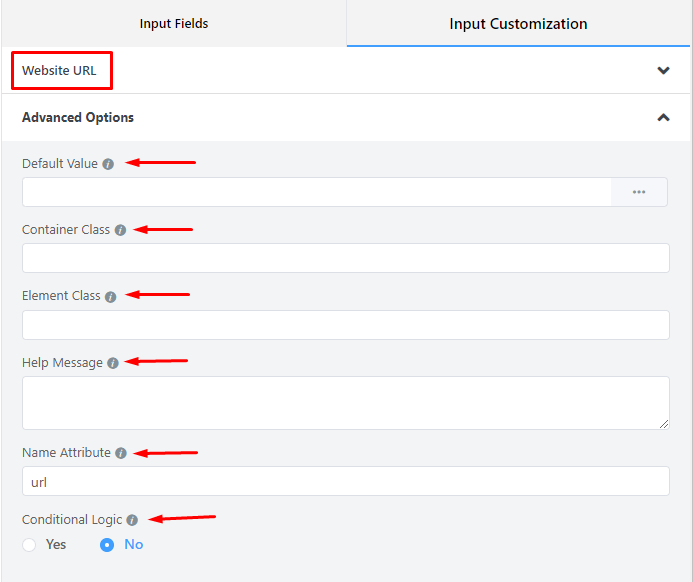Click the Name Attribute info icon
This screenshot has height=582, width=693.
(121, 453)
